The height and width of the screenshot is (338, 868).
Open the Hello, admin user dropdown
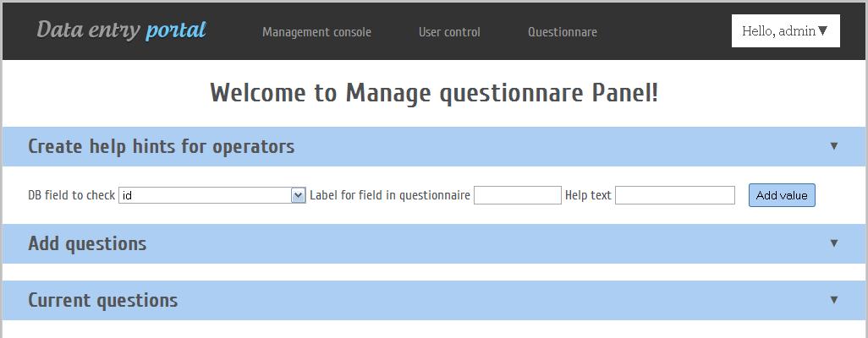(x=785, y=31)
